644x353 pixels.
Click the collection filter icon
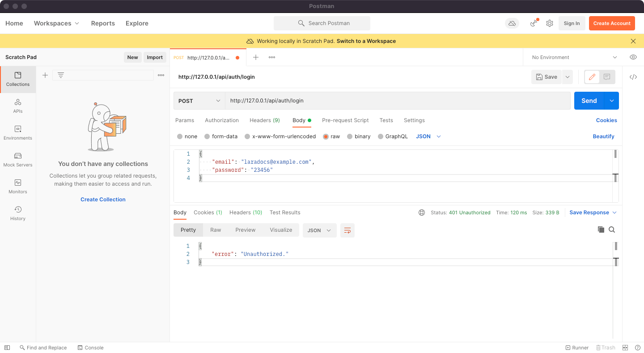61,75
